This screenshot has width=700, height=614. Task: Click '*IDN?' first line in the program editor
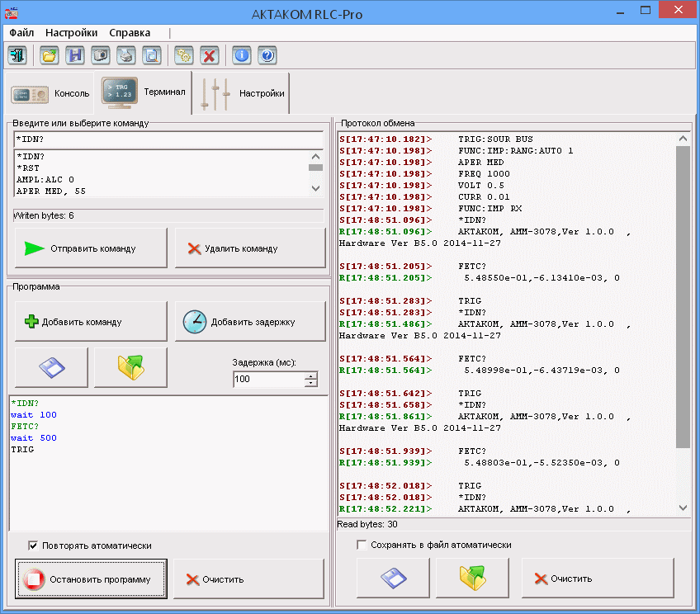pos(25,404)
